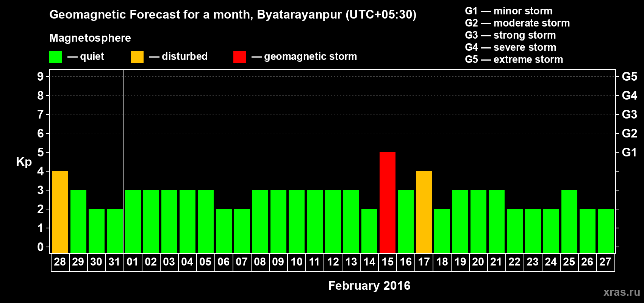This screenshot has width=644, height=303.
Task: Click the date label 15 on the axis
Action: coord(388,262)
